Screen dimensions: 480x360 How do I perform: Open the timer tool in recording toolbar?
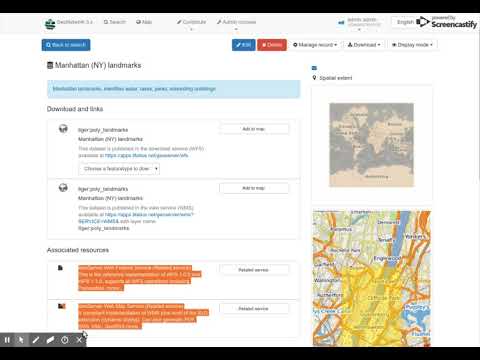pos(65,340)
